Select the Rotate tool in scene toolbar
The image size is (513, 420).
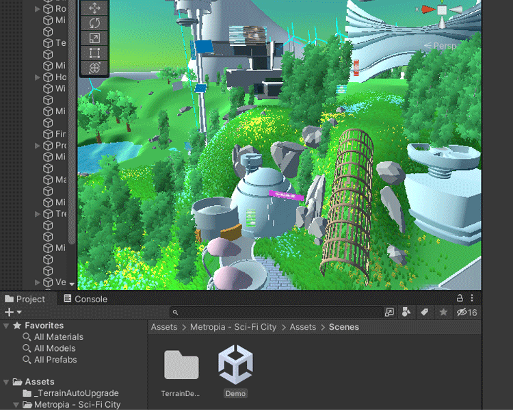point(94,23)
